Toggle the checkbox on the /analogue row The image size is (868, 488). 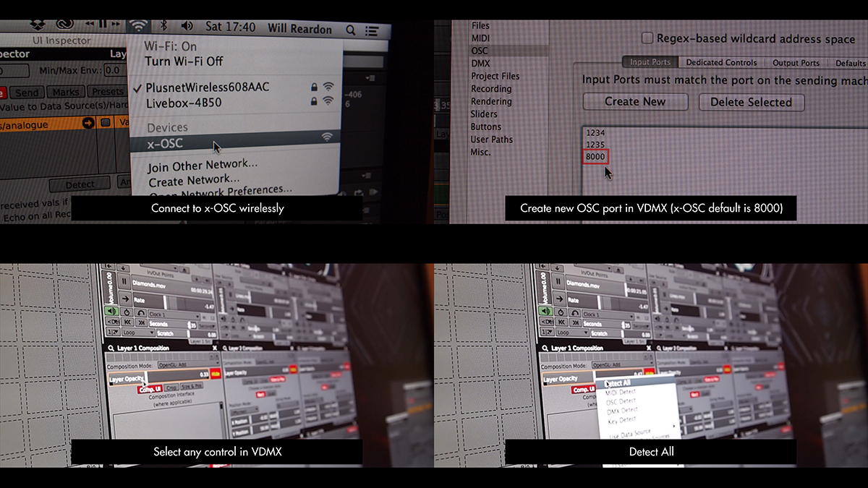pos(106,124)
